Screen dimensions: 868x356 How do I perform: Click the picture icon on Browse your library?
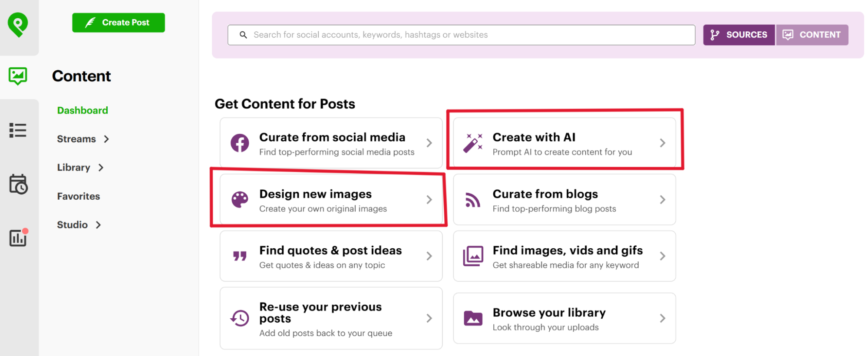coord(473,318)
